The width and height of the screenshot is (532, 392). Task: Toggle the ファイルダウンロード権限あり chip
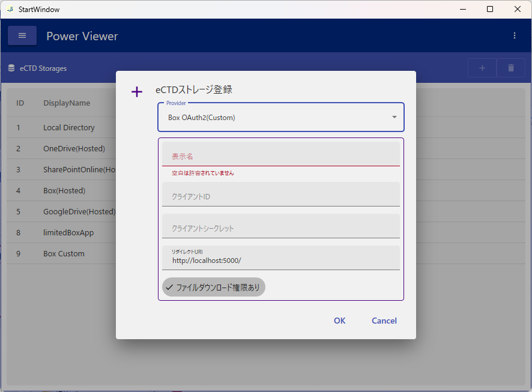tap(213, 288)
